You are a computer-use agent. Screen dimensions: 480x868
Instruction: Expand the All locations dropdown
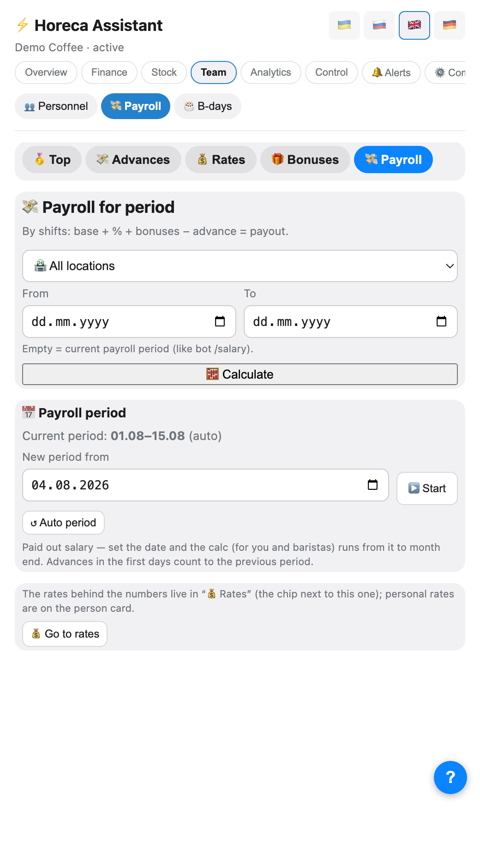coord(240,266)
